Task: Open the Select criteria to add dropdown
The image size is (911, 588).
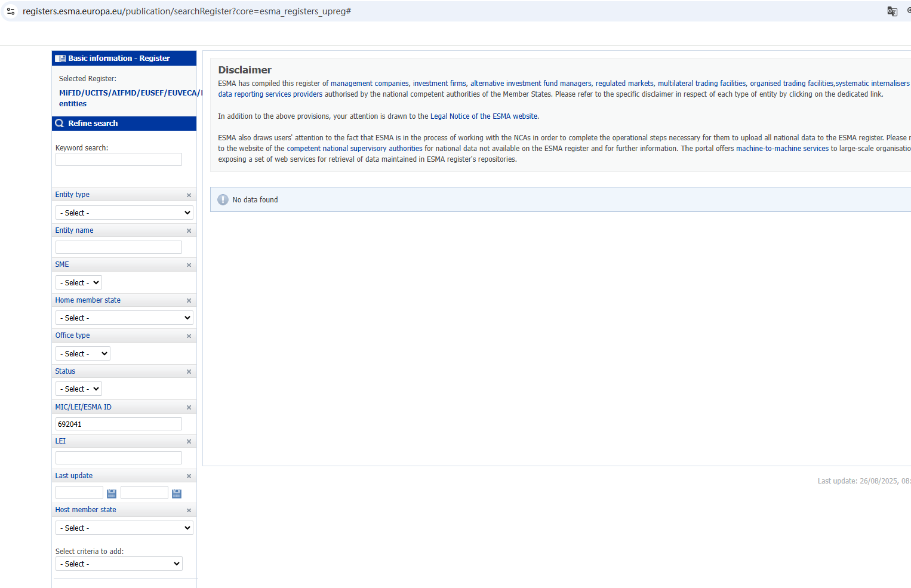Action: (x=119, y=564)
